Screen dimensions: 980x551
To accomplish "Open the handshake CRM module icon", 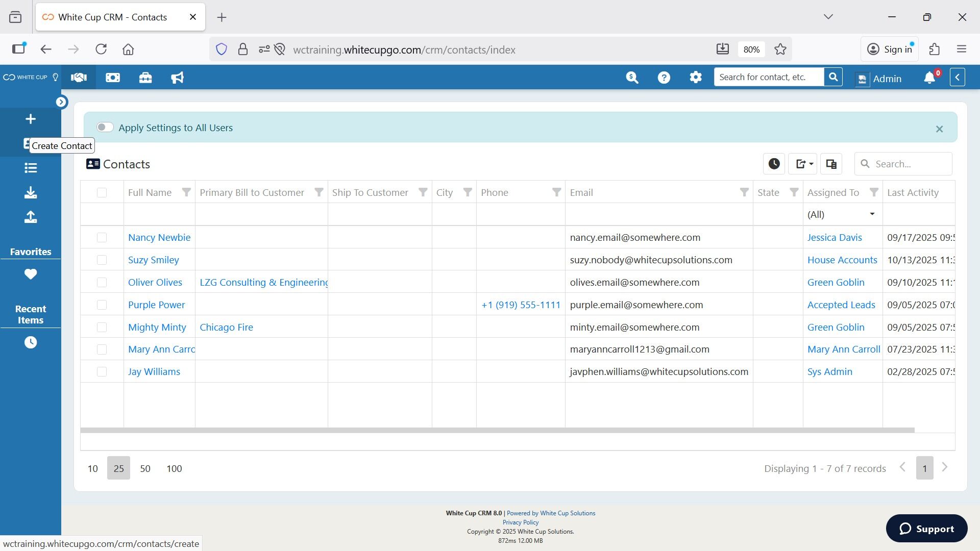I will click(x=79, y=78).
